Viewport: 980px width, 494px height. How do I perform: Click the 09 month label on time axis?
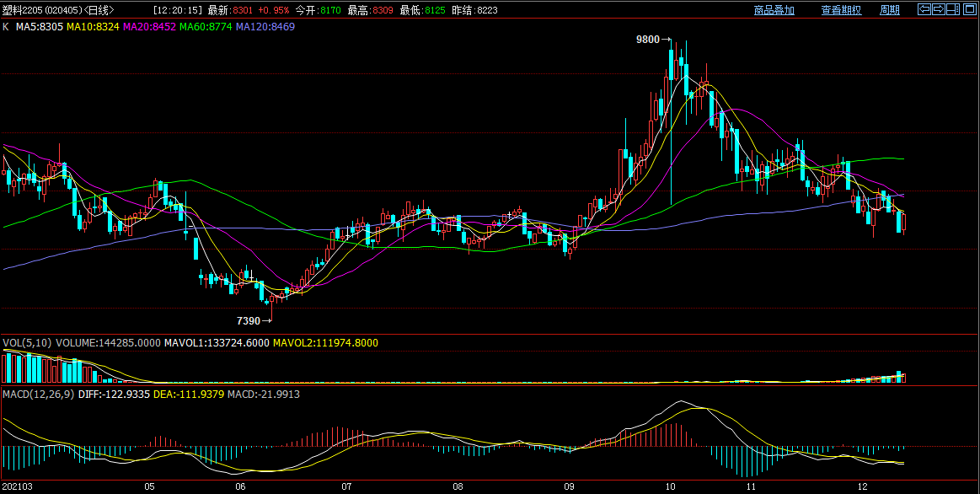(569, 486)
